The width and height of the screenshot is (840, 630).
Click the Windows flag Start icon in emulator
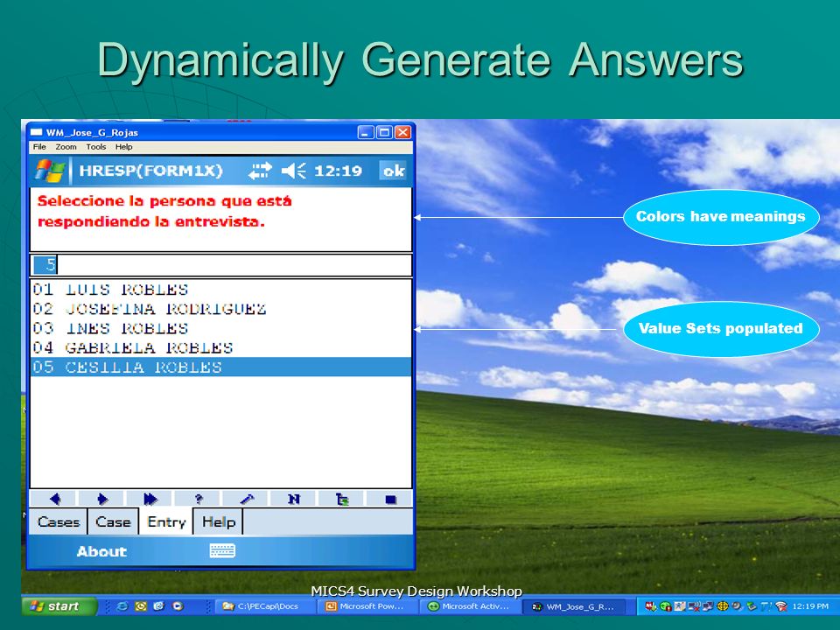[51, 171]
